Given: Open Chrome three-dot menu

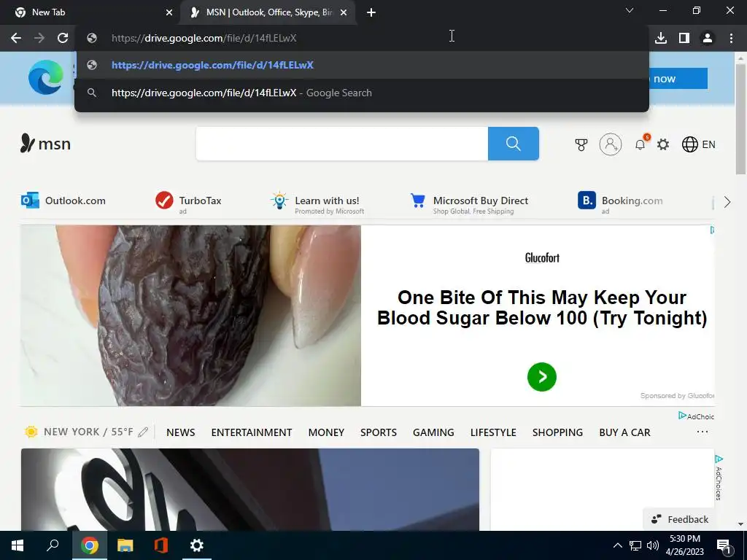Looking at the screenshot, I should [731, 38].
